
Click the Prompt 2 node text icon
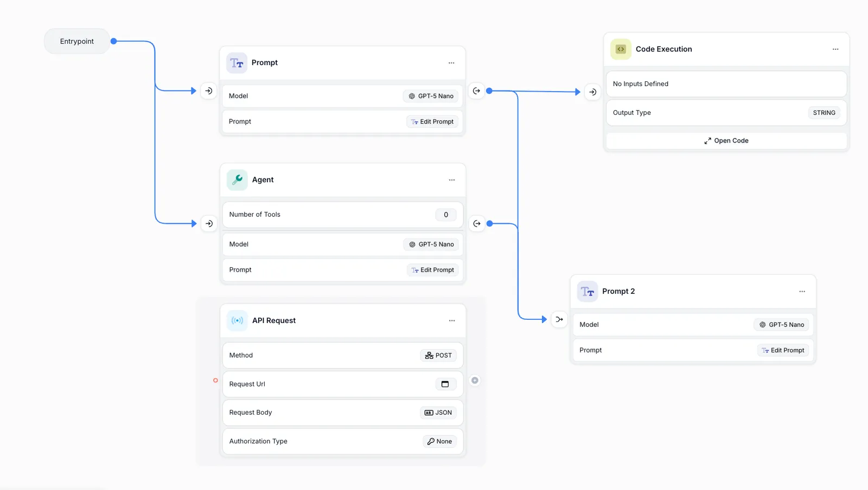tap(588, 292)
